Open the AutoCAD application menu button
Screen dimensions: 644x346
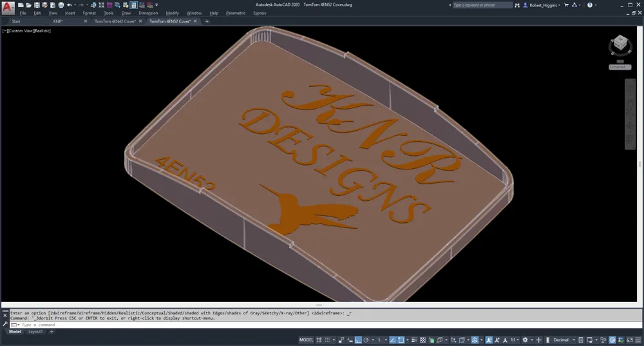[x=7, y=6]
